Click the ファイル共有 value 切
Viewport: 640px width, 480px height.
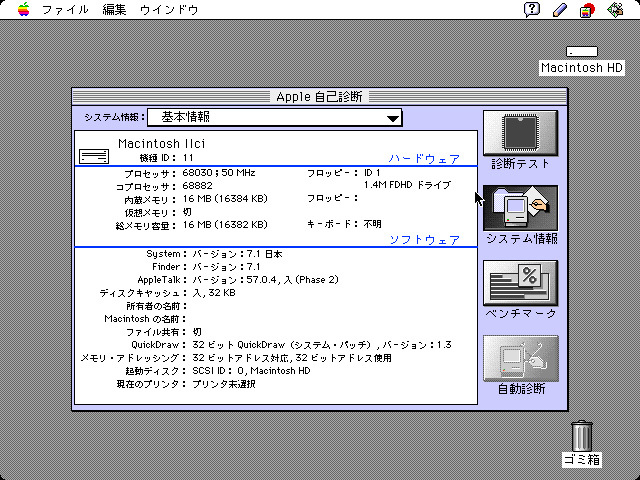point(197,332)
